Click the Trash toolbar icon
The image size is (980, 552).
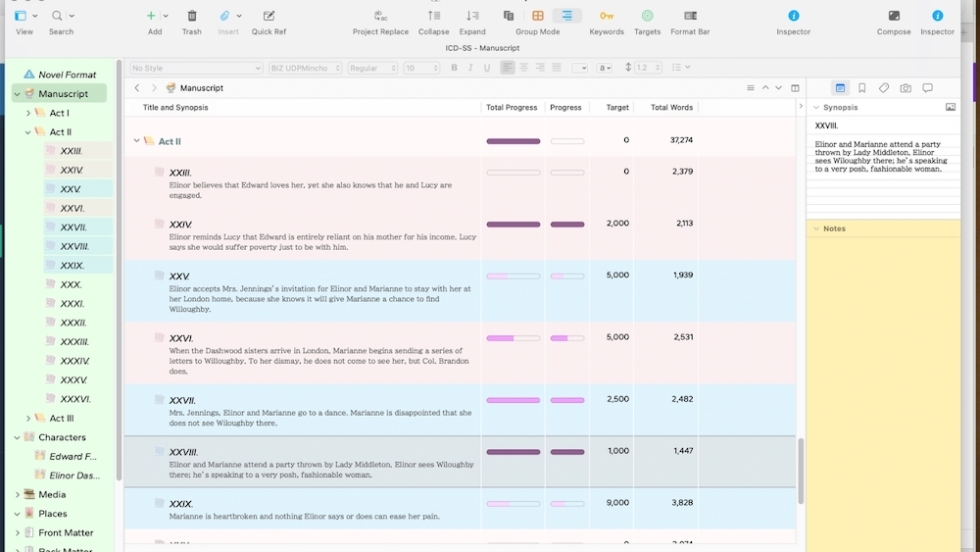[x=192, y=16]
